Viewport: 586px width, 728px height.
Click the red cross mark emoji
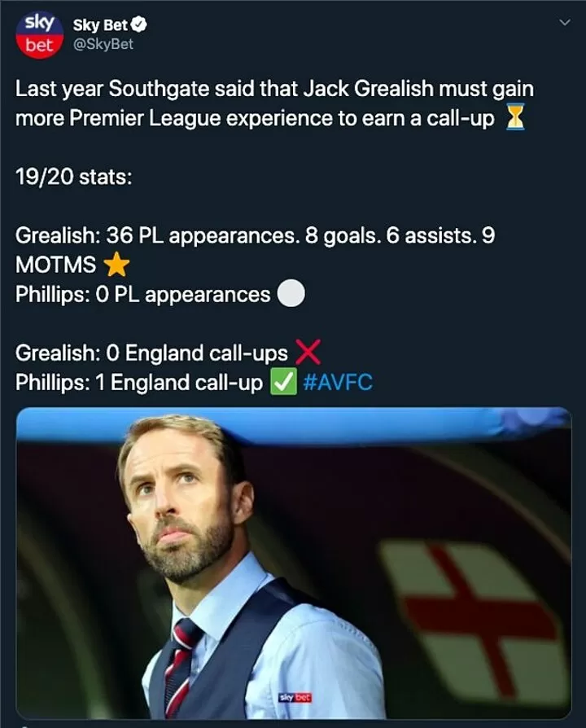308,353
